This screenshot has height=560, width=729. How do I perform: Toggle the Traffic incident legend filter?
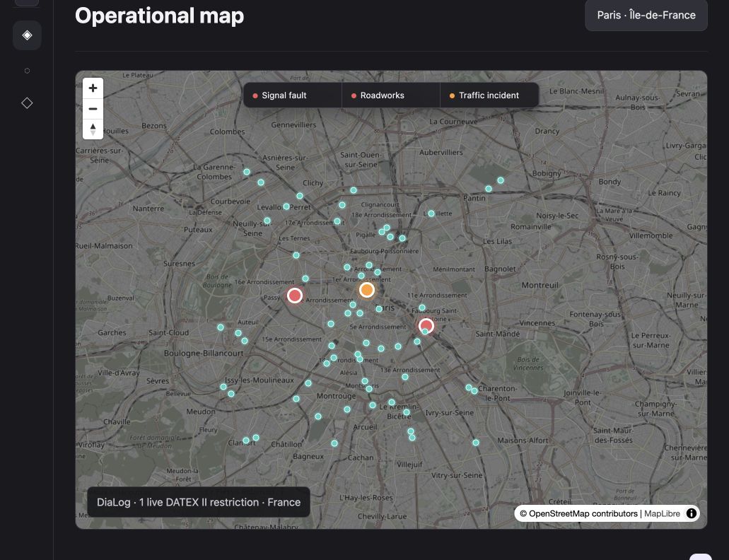[x=489, y=95]
